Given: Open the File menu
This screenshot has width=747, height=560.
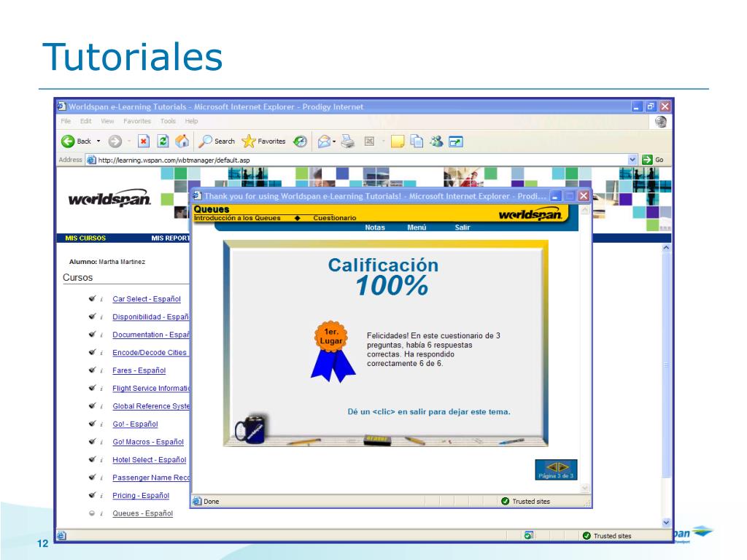Looking at the screenshot, I should [x=66, y=121].
